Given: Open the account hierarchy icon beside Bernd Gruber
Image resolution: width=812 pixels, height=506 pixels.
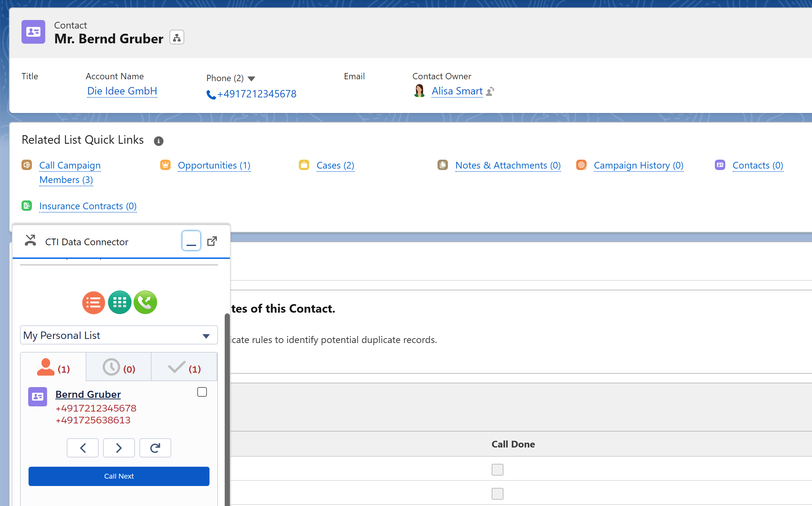Looking at the screenshot, I should click(x=177, y=37).
